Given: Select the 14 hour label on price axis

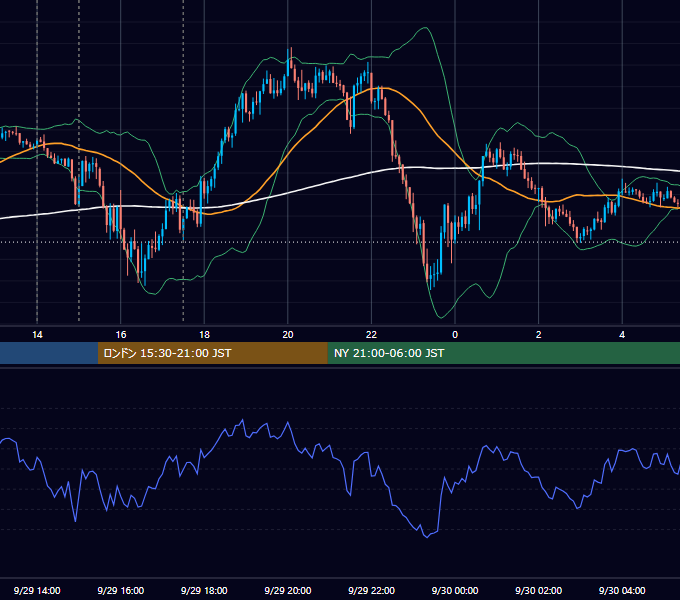Looking at the screenshot, I should [37, 335].
